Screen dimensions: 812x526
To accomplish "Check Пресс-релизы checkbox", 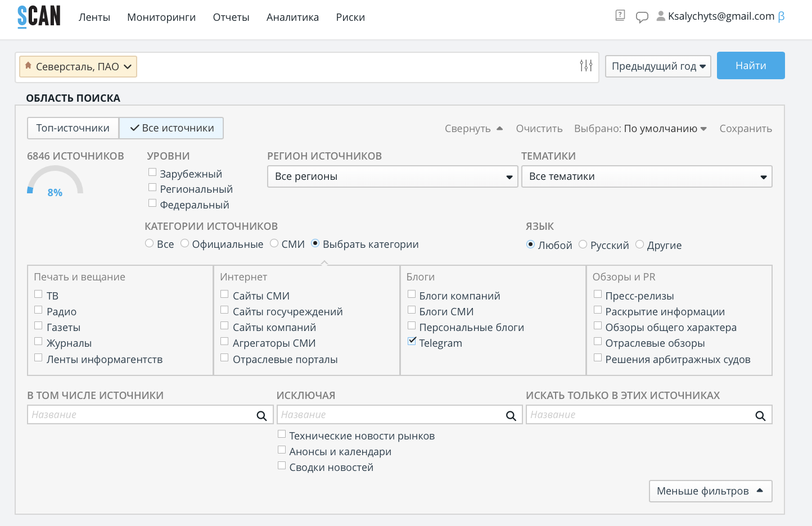I will [598, 294].
